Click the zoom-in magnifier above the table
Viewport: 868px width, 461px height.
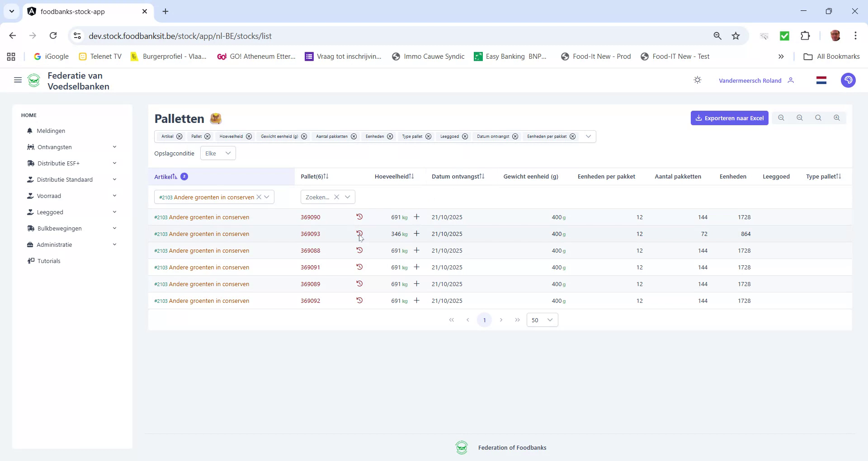836,118
